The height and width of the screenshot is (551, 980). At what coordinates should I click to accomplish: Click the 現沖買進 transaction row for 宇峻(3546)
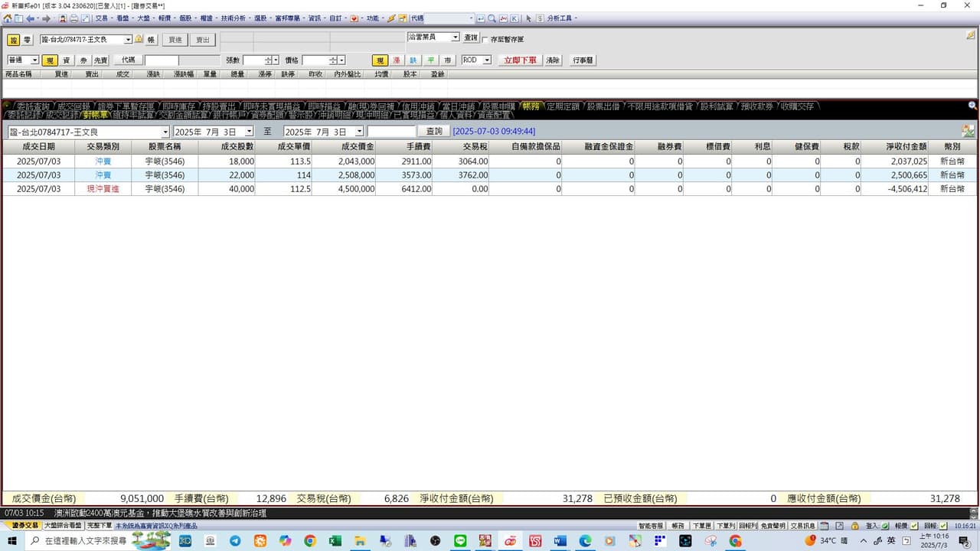[x=488, y=189]
